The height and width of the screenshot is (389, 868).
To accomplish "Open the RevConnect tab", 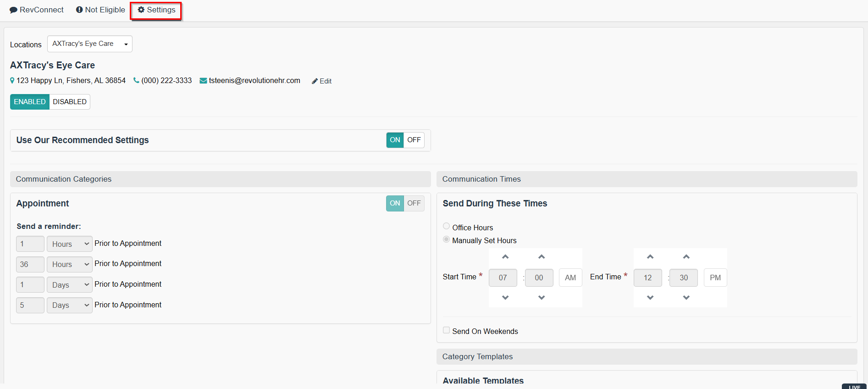I will click(37, 10).
